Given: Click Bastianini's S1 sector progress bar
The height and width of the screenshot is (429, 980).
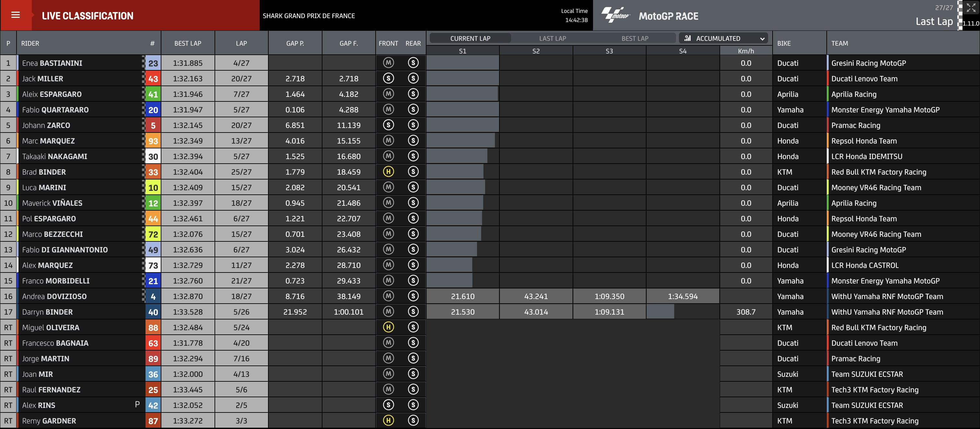Looking at the screenshot, I should (462, 63).
